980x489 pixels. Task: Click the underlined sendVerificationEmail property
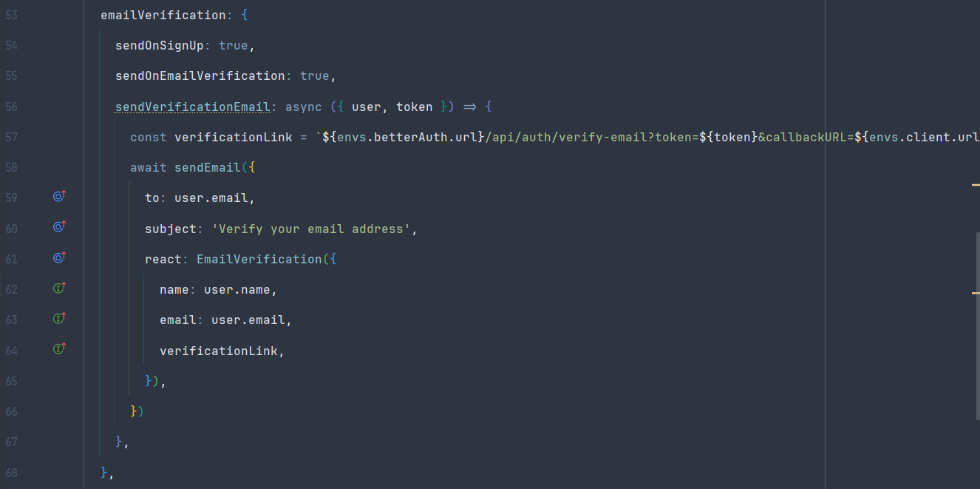(192, 107)
